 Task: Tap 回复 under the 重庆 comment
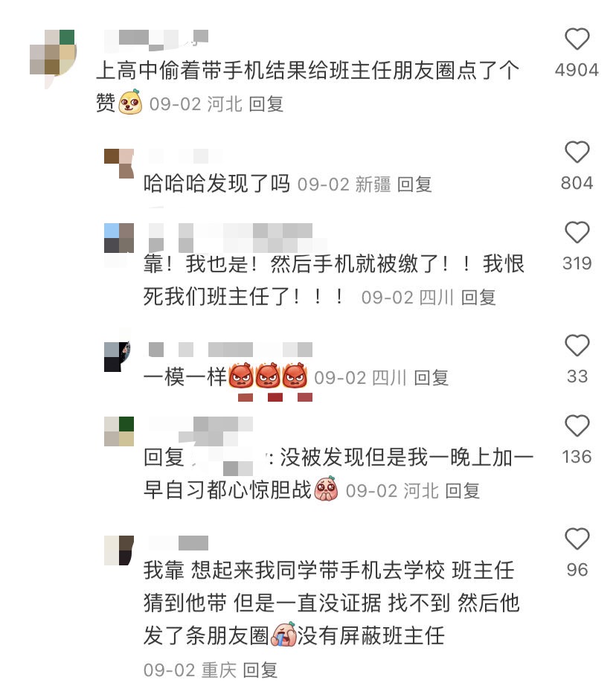tap(260, 670)
